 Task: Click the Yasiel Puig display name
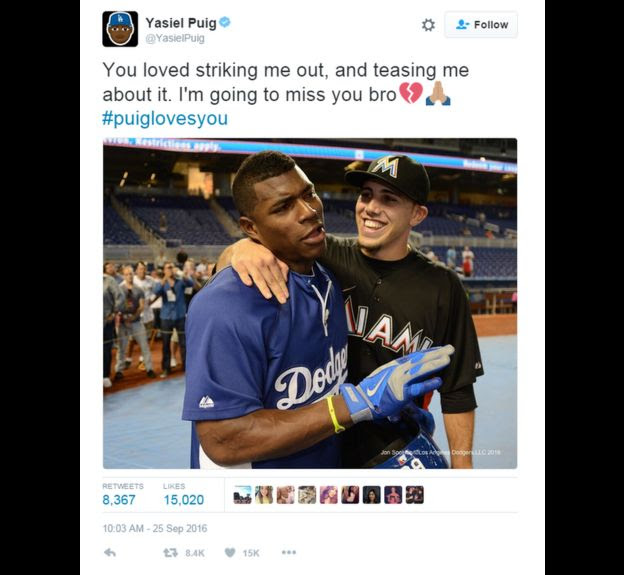pyautogui.click(x=181, y=23)
